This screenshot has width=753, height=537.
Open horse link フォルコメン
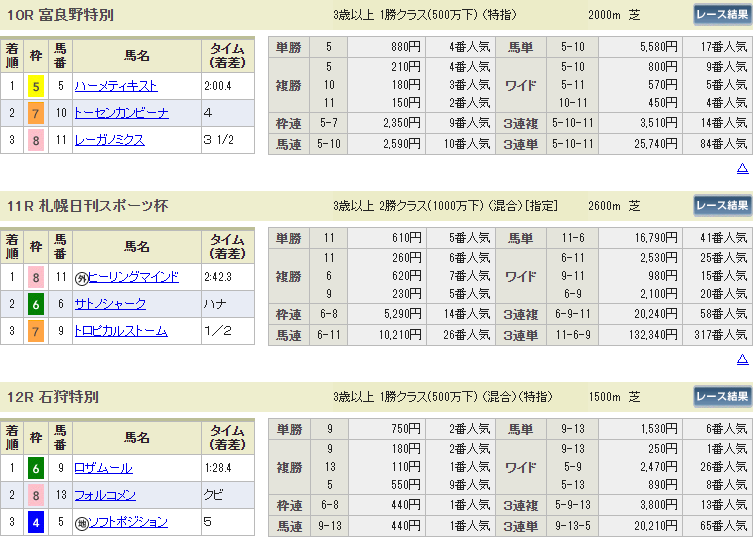pos(105,495)
